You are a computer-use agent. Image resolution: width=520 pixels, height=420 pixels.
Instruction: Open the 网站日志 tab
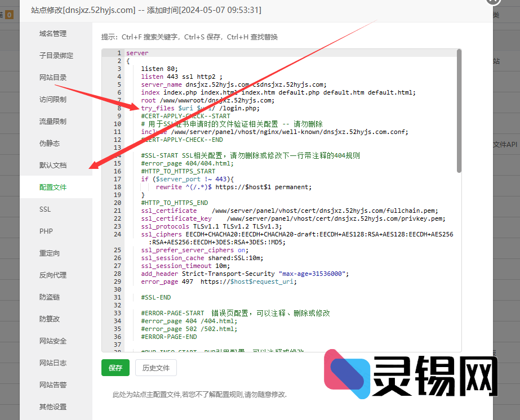[53, 363]
